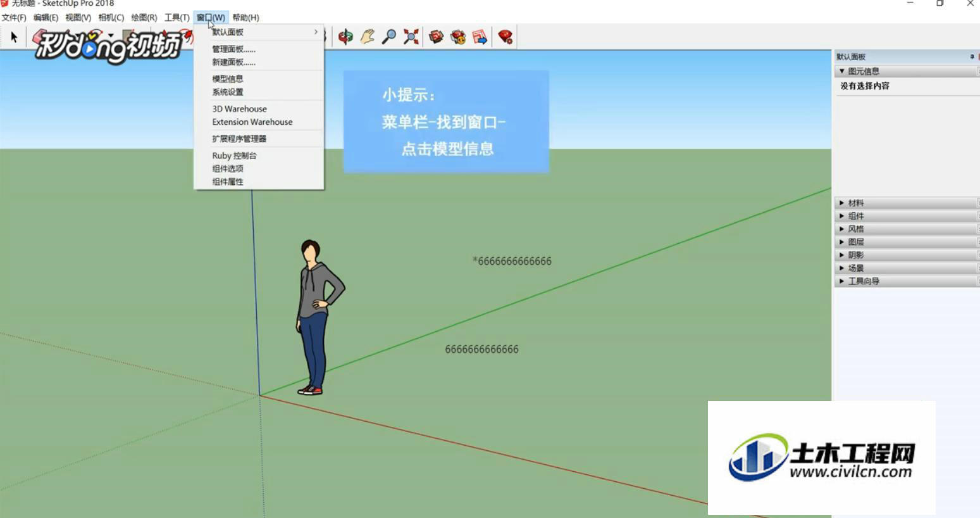Open the 绘图(R) menu
The width and height of the screenshot is (980, 518).
point(144,18)
